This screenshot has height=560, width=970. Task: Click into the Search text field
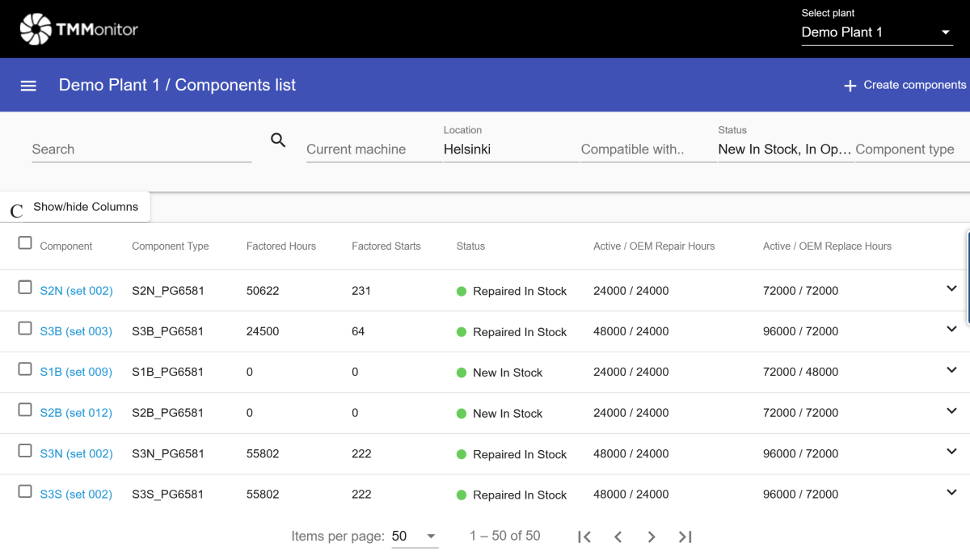[141, 149]
